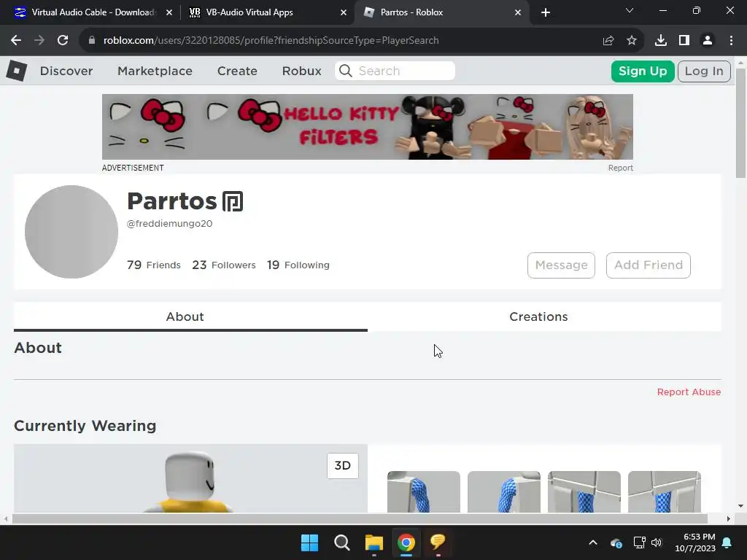
Task: Click the Report link under advertisement
Action: click(x=620, y=168)
